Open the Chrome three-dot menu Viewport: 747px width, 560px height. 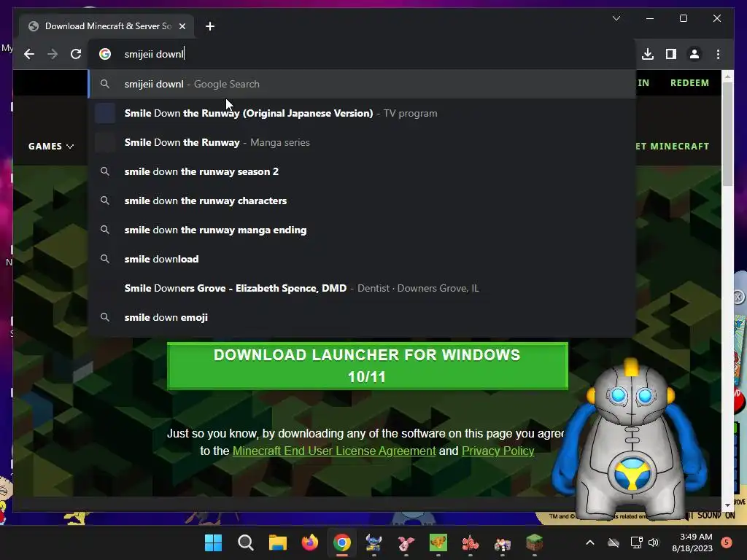(x=718, y=54)
